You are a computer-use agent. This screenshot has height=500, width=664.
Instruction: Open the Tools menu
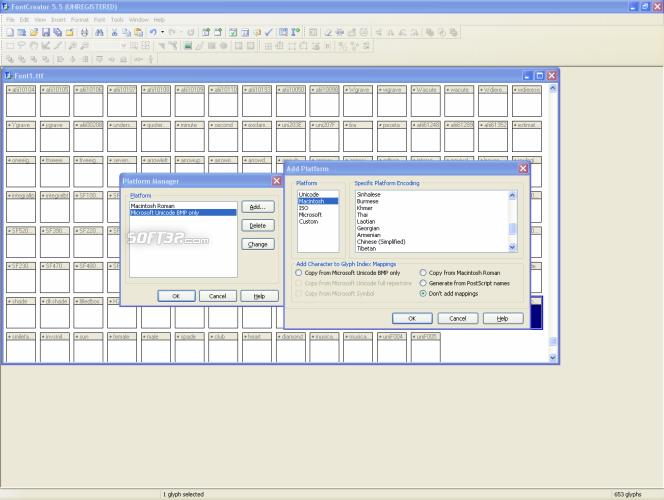coord(117,20)
